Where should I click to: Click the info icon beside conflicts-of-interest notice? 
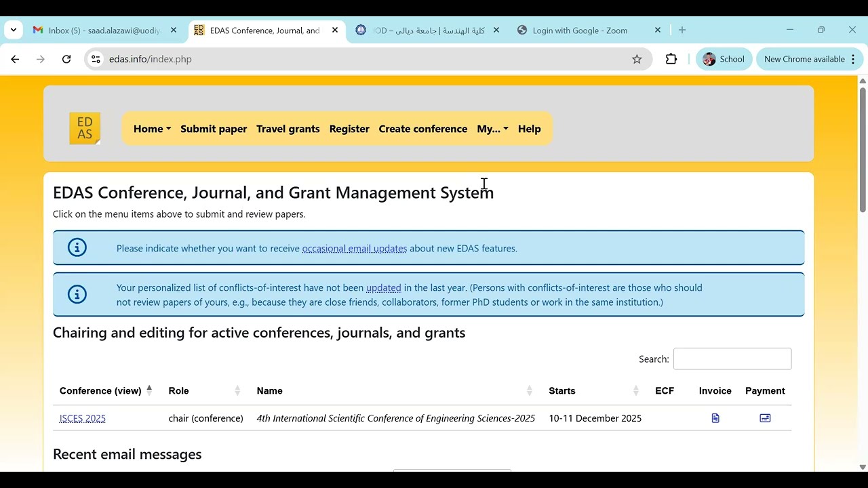click(77, 294)
